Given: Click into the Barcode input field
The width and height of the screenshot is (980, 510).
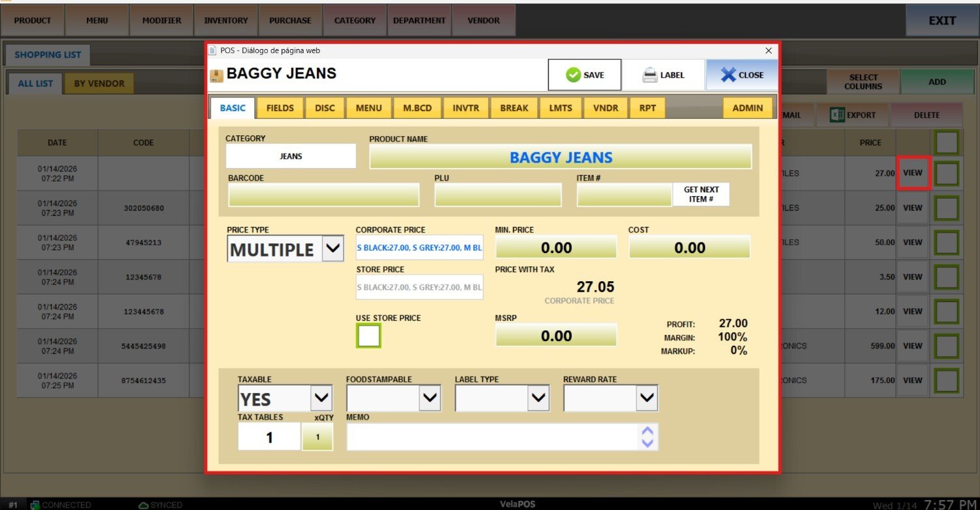Looking at the screenshot, I should pyautogui.click(x=323, y=195).
